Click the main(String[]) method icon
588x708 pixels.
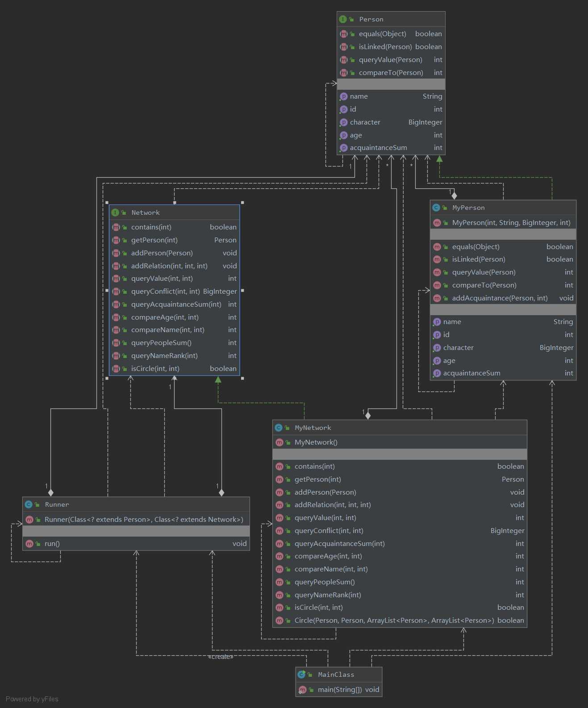tap(302, 690)
